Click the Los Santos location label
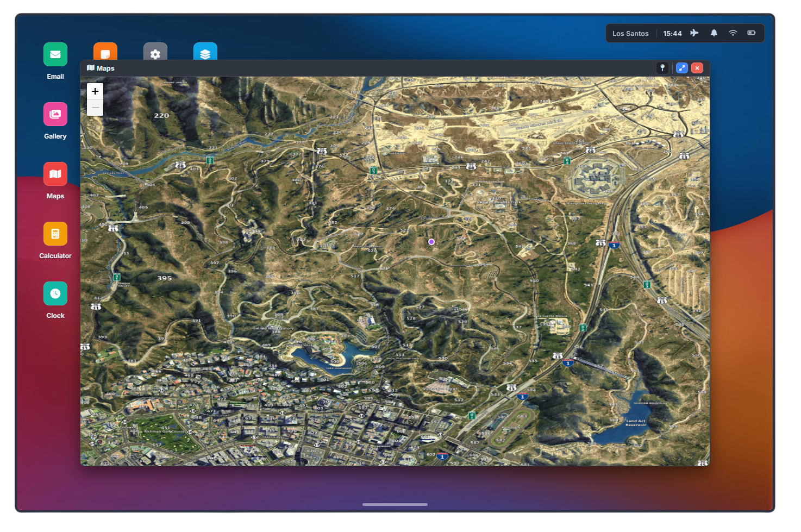The height and width of the screenshot is (532, 801). pyautogui.click(x=630, y=34)
